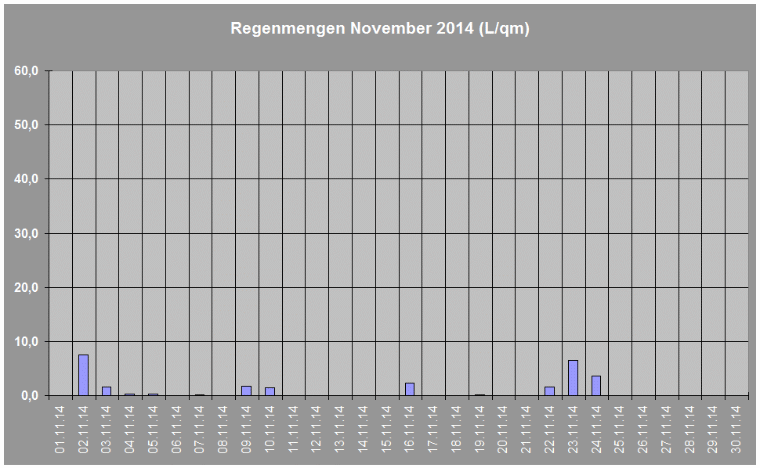
Task: Click the 01.11.14 date label on the x-axis
Action: tap(60, 429)
